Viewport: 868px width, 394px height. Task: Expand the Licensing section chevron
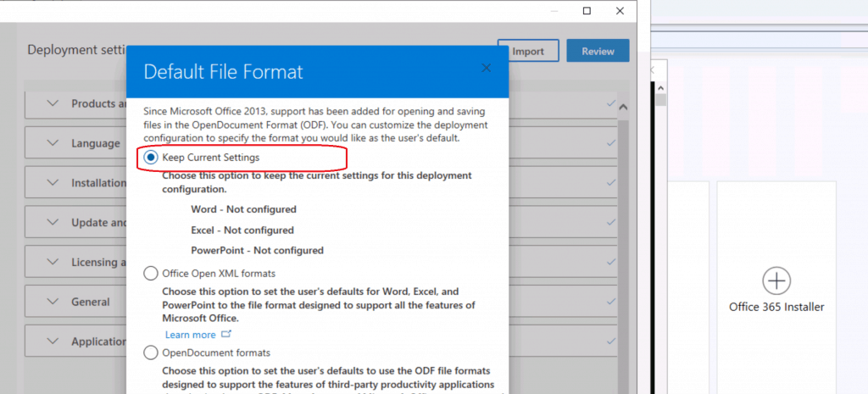(x=53, y=262)
